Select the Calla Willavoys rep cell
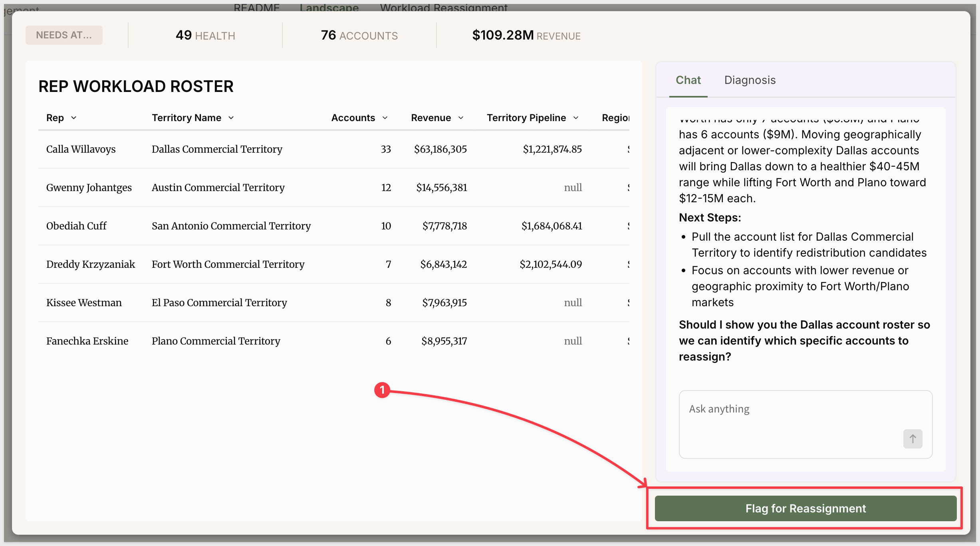 (81, 149)
